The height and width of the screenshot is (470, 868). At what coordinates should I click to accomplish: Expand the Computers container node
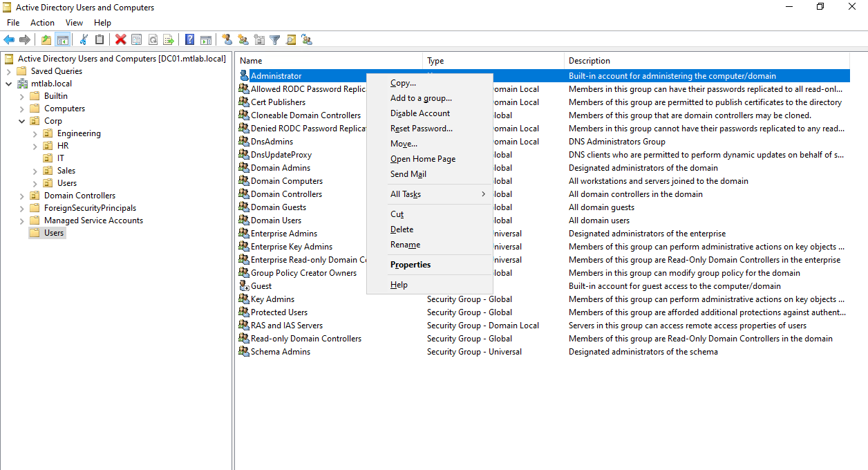[21, 109]
